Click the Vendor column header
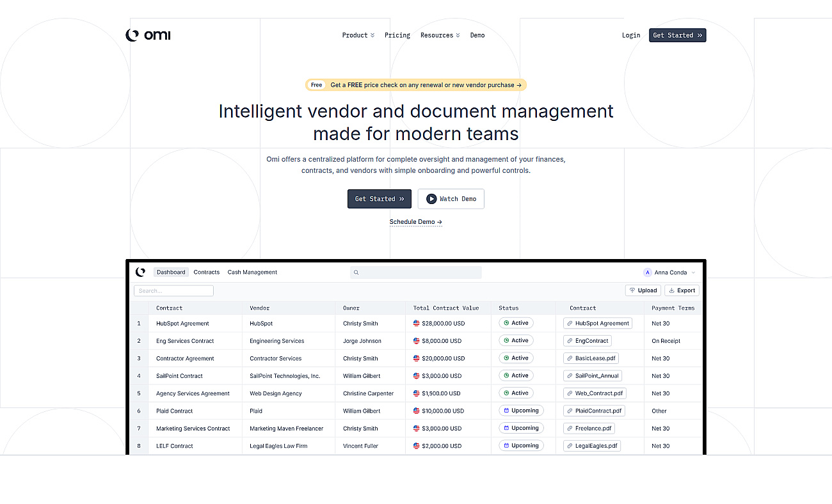The height and width of the screenshot is (504, 832). click(260, 308)
